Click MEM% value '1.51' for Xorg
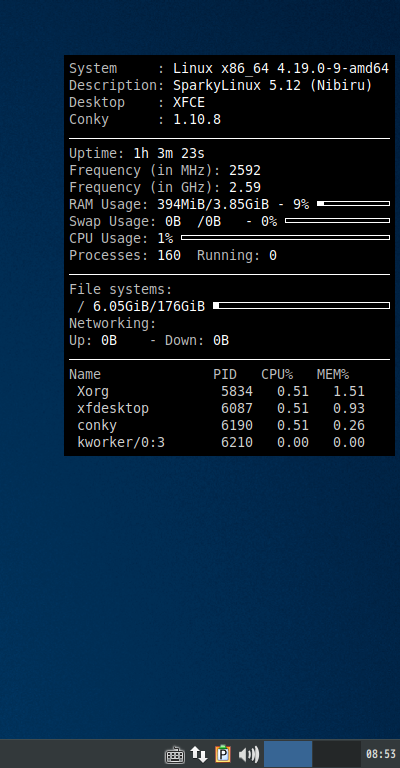 [349, 392]
